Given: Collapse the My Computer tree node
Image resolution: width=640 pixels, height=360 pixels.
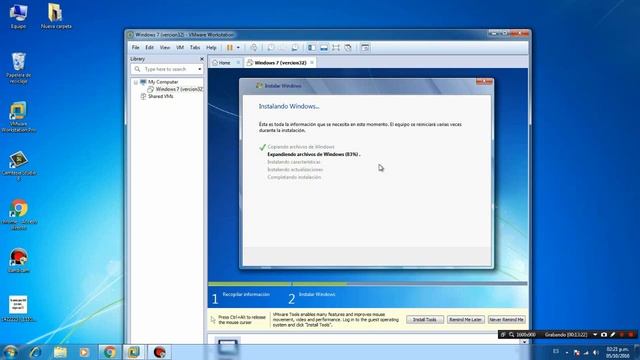Looking at the screenshot, I should [x=136, y=82].
